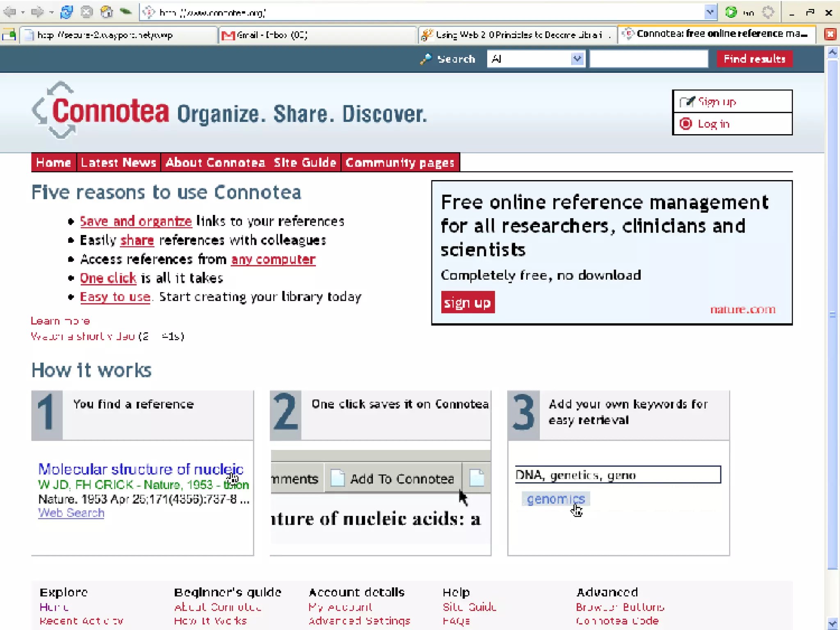Open the Latest News menu item
Viewport: 840px width, 630px height.
point(119,163)
